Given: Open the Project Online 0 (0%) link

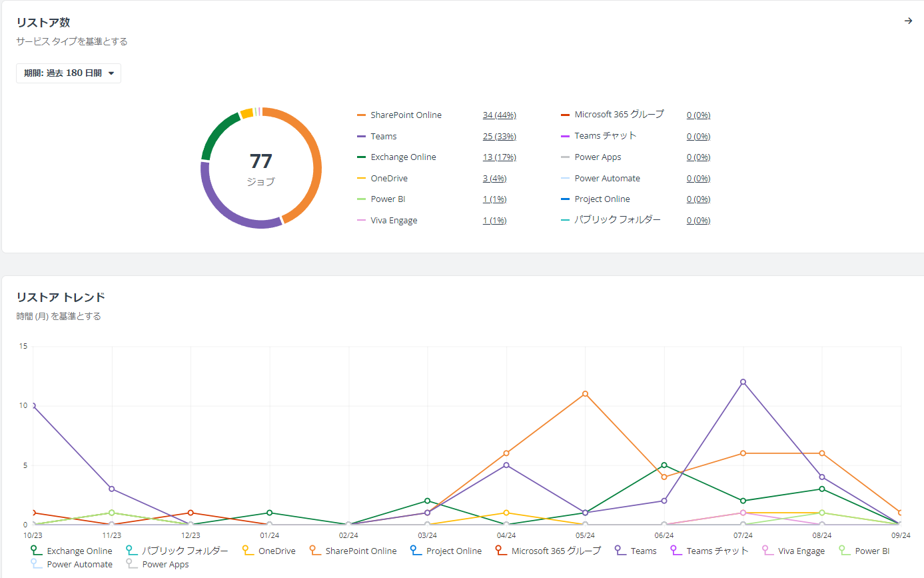Looking at the screenshot, I should [x=699, y=199].
